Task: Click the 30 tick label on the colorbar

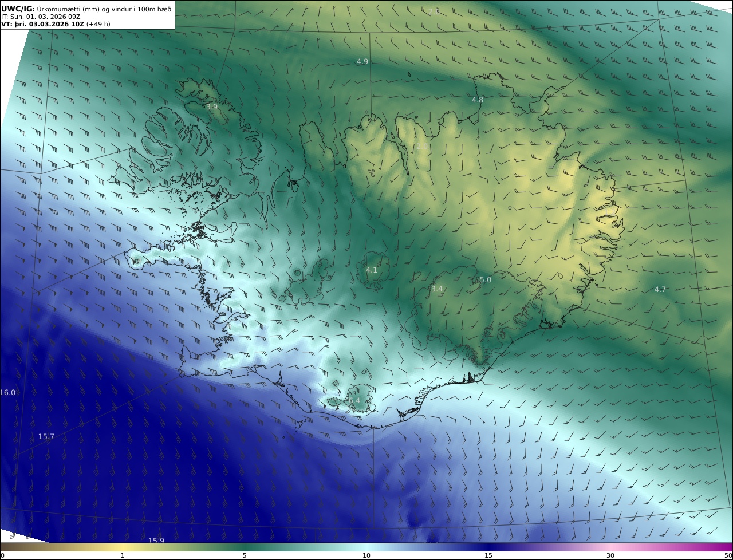Action: click(x=610, y=555)
